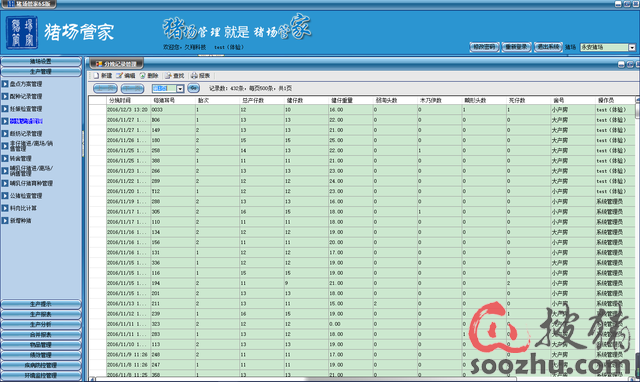Viewport: 640px width, 382px height.
Task: Click the 删除 (Delete) toolbar icon
Action: click(142, 76)
